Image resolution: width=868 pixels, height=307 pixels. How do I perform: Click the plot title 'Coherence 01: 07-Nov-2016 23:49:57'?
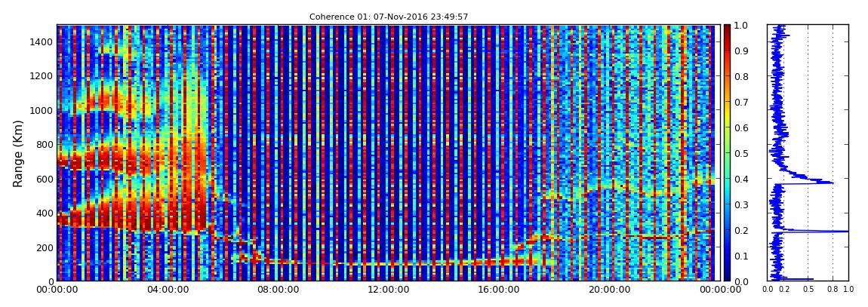click(389, 17)
